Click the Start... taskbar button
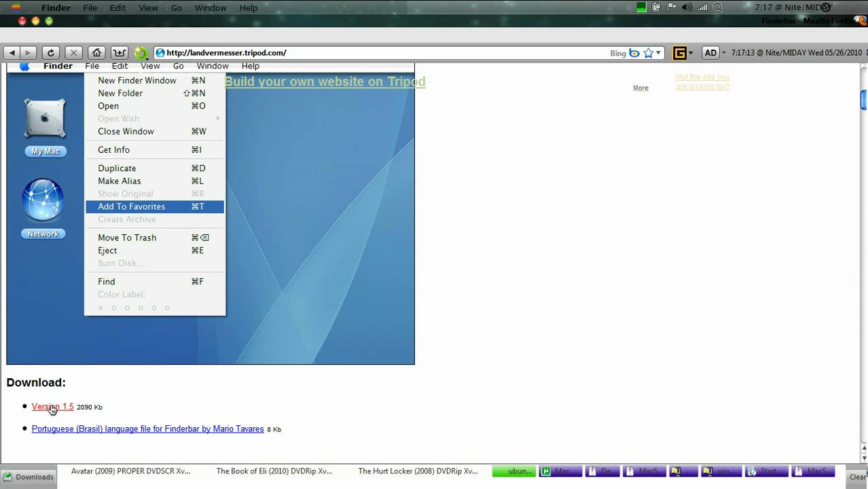 pyautogui.click(x=767, y=471)
